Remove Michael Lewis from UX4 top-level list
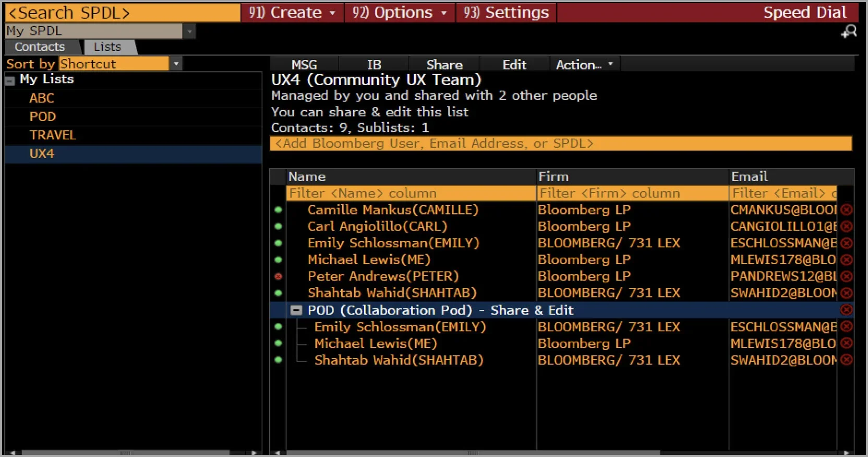The width and height of the screenshot is (868, 457). 847,260
